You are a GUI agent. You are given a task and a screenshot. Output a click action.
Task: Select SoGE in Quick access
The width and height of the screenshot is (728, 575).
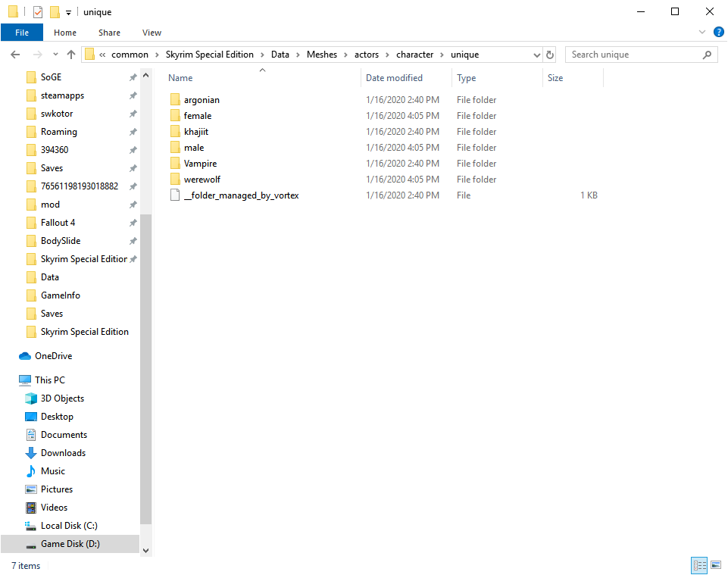click(x=51, y=77)
